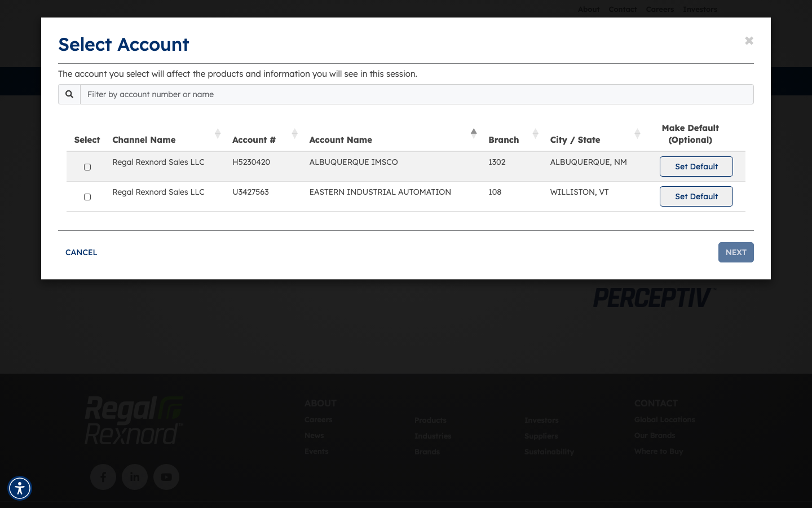Close the Select Account dialog with X
The width and height of the screenshot is (812, 508).
(x=749, y=41)
